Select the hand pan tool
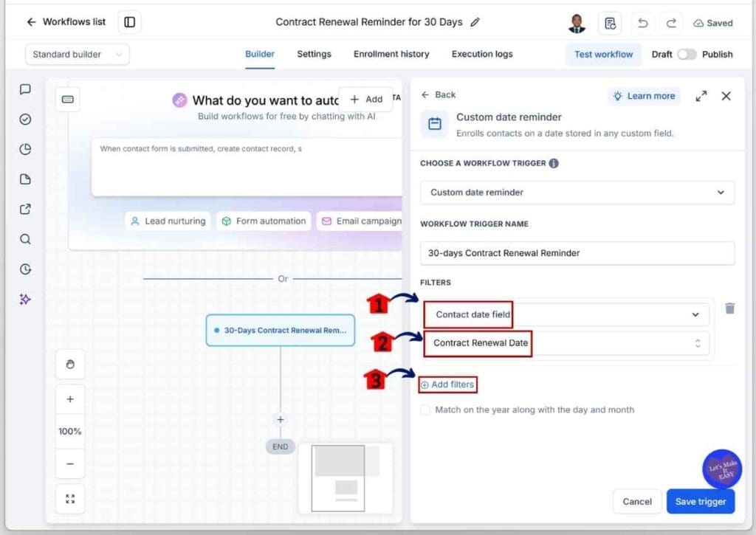This screenshot has height=535, width=756. click(x=70, y=365)
